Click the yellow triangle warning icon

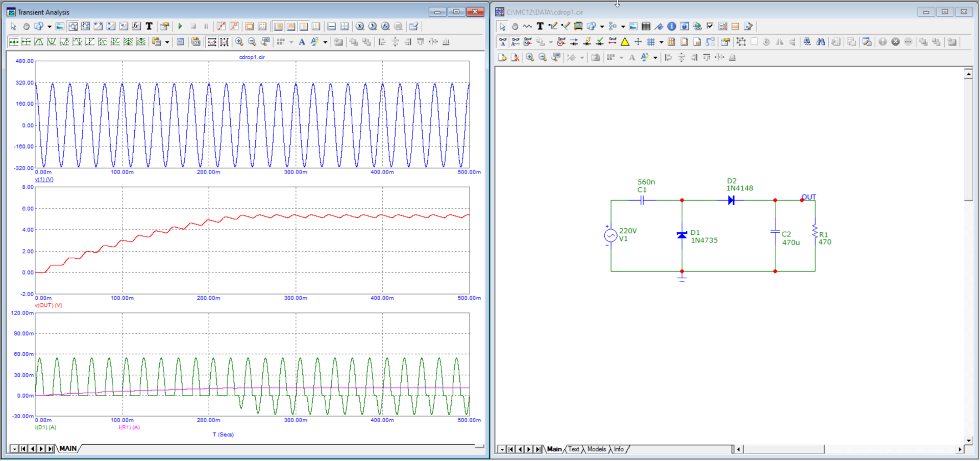click(x=625, y=42)
